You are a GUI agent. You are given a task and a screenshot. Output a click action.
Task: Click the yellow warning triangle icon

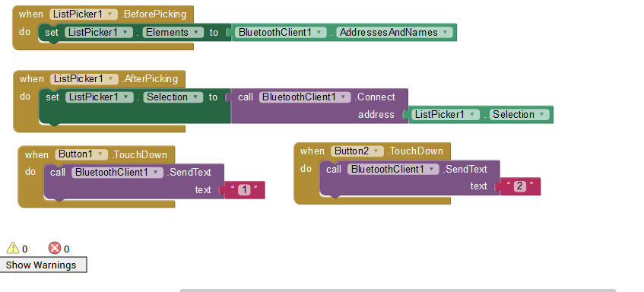pyautogui.click(x=13, y=248)
